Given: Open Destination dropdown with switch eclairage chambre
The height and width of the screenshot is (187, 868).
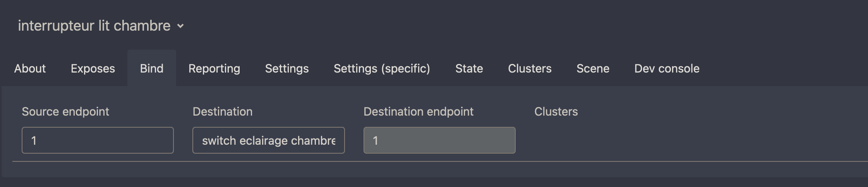Looking at the screenshot, I should 269,140.
